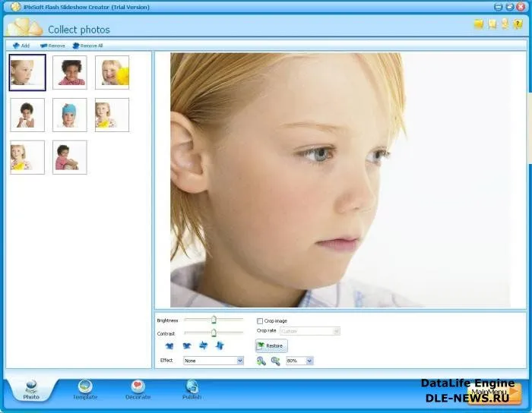Click the Collect photos heading

pyautogui.click(x=79, y=30)
